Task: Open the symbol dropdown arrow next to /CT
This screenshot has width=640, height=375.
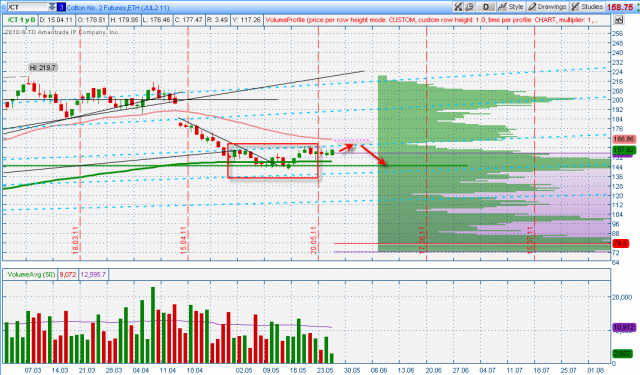Action: coord(52,7)
